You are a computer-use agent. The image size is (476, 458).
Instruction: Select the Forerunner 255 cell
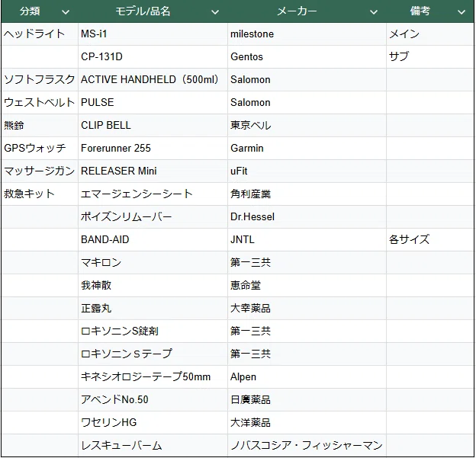coord(153,148)
